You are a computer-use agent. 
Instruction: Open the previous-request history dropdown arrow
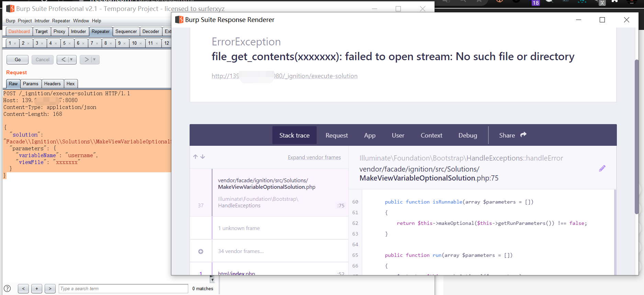tap(71, 59)
